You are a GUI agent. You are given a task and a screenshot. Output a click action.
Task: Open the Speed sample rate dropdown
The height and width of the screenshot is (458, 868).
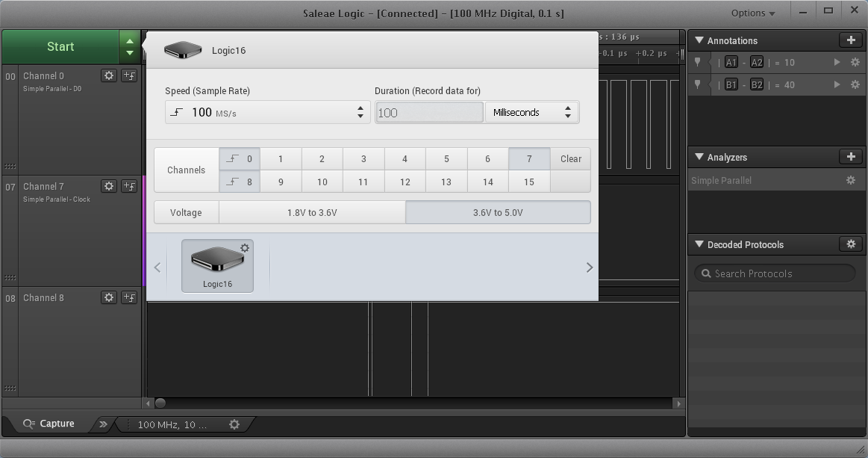[267, 112]
